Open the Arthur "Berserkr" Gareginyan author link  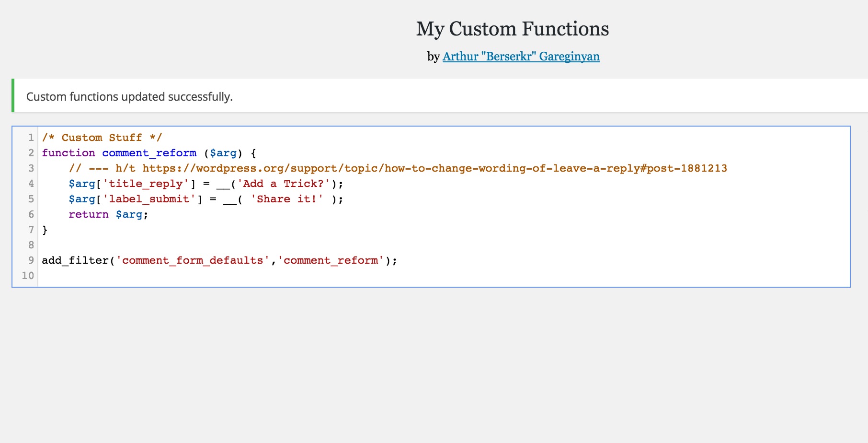521,56
